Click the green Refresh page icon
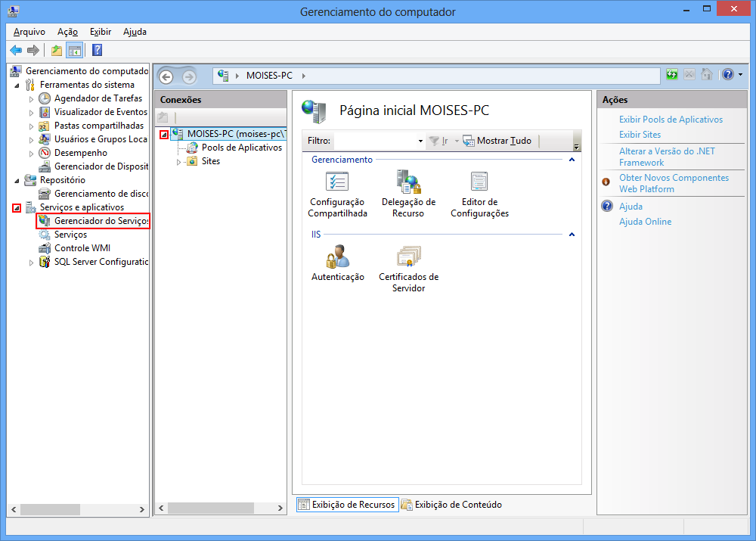 (x=671, y=74)
